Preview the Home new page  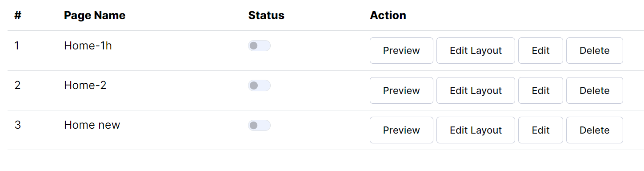(x=401, y=130)
